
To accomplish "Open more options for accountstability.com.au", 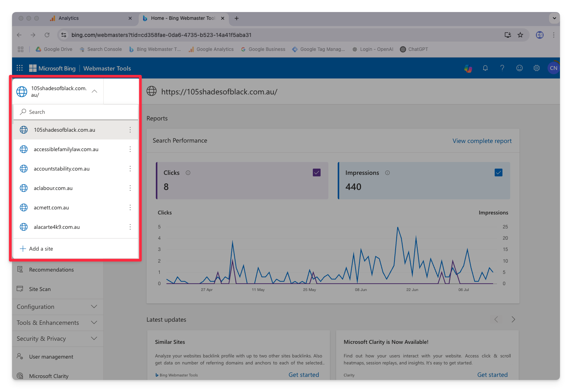I will pos(130,169).
